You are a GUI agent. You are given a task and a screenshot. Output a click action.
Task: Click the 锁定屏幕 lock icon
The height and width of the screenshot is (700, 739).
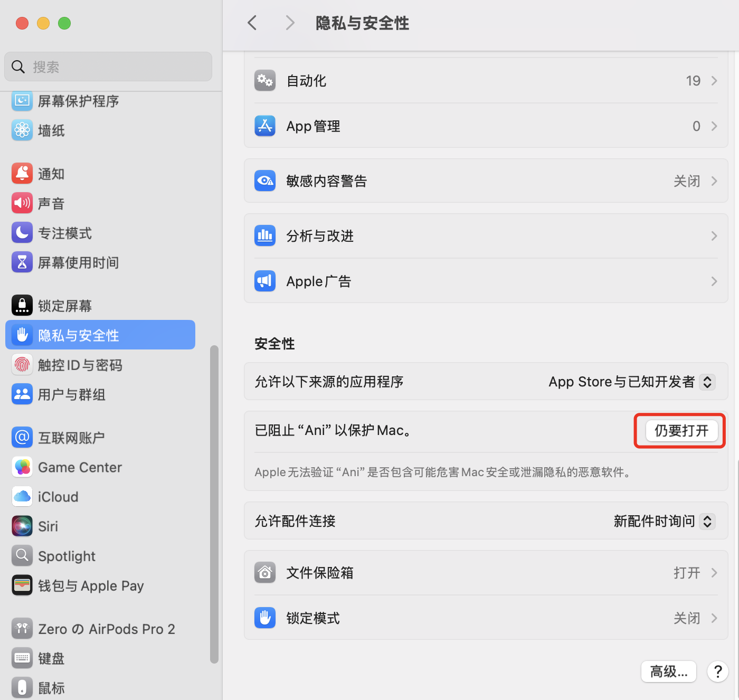22,306
